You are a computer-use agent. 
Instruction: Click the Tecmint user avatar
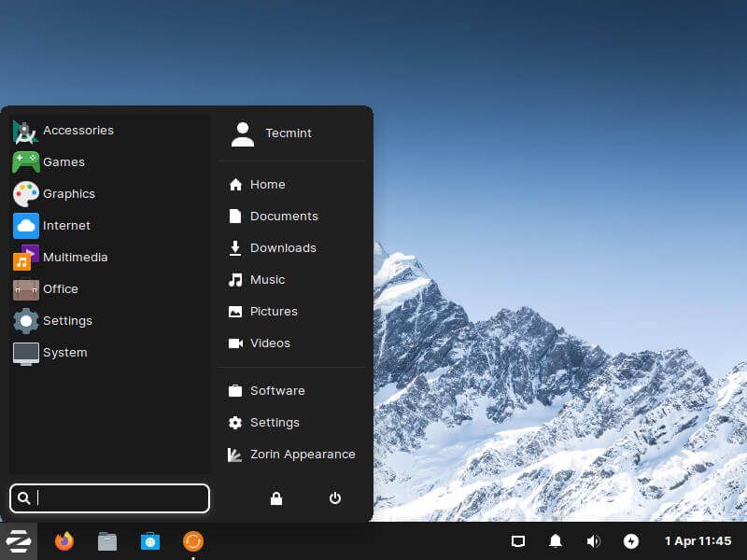pyautogui.click(x=242, y=133)
